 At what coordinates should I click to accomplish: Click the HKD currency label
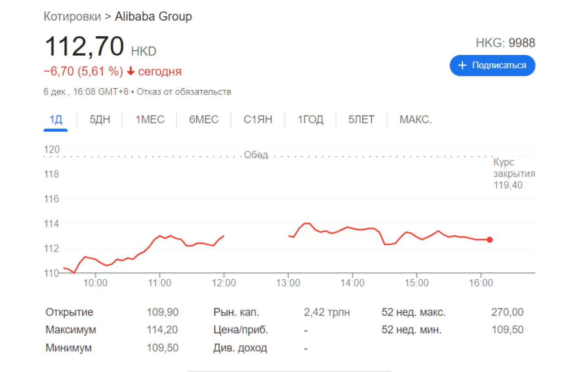point(143,52)
